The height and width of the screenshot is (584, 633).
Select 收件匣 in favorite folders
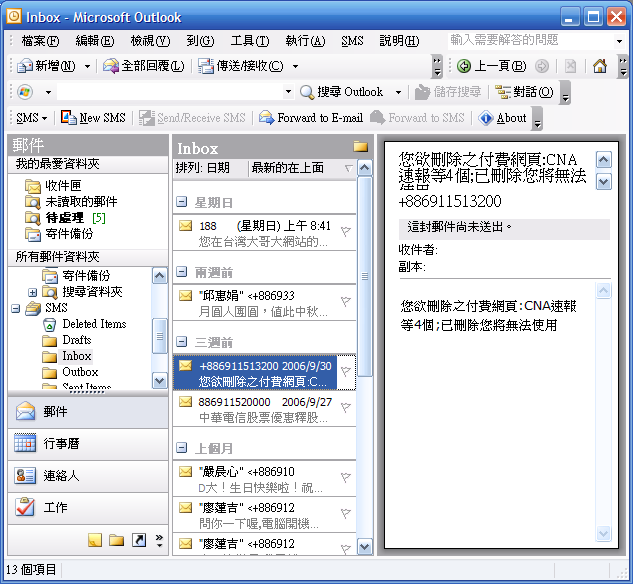63,186
